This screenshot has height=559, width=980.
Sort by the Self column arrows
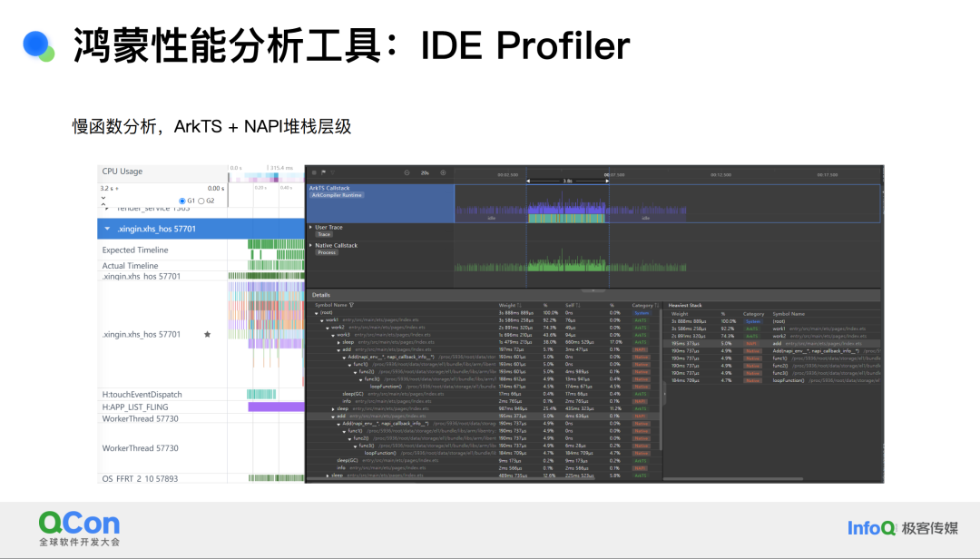coord(578,305)
